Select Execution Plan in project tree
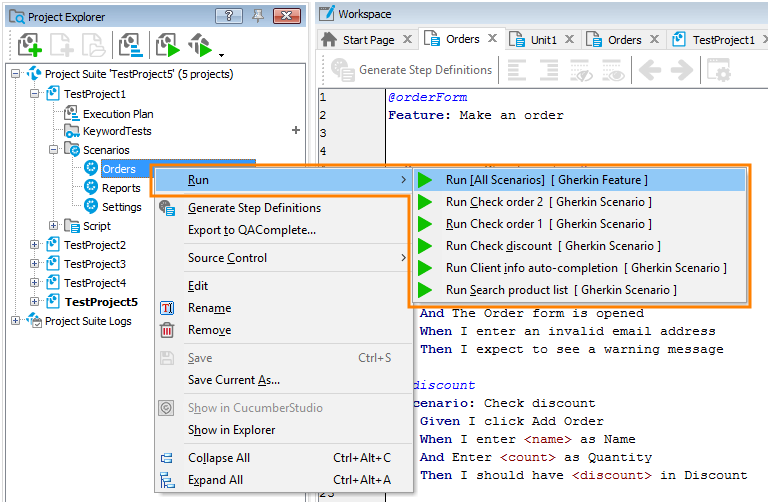The width and height of the screenshot is (768, 502). pyautogui.click(x=117, y=113)
